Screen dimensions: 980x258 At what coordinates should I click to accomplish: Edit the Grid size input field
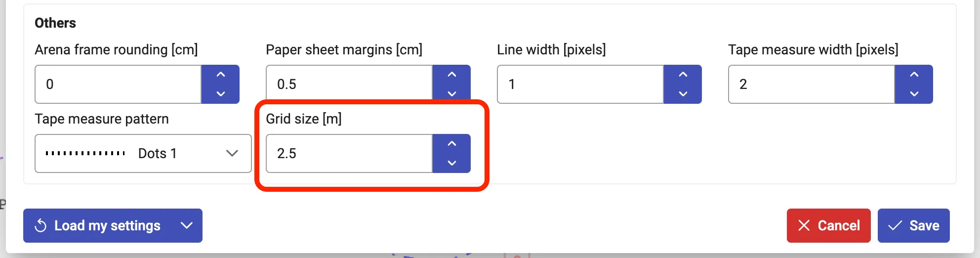[349, 153]
